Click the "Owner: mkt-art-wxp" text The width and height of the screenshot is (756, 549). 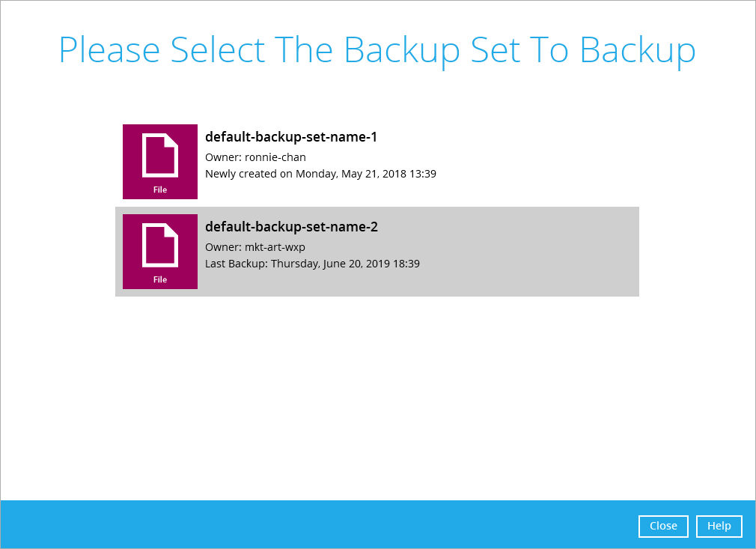[x=255, y=247]
